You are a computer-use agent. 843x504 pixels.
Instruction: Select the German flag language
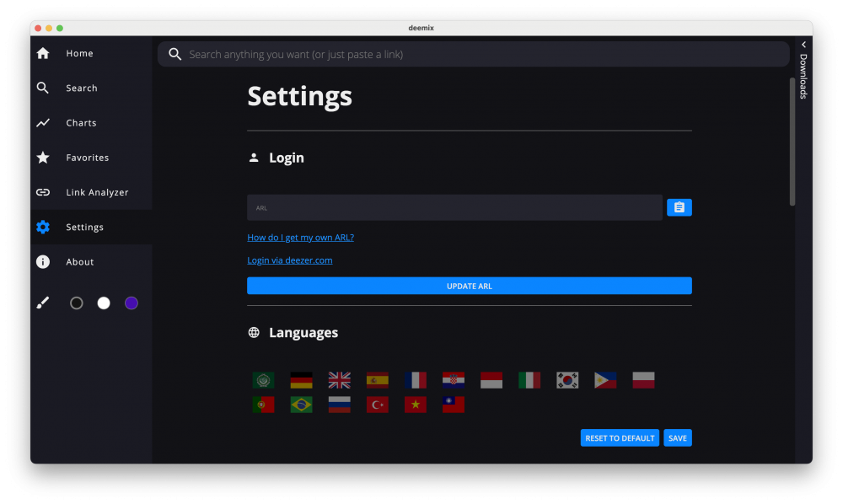click(301, 380)
